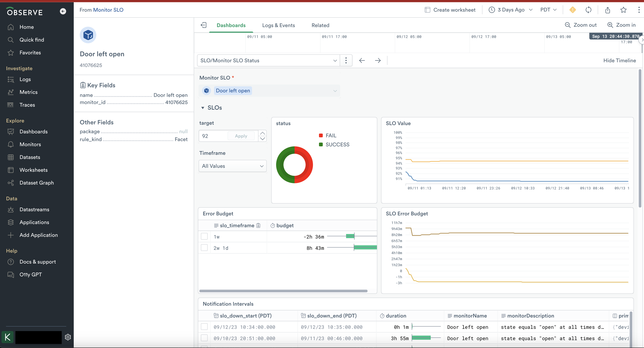Increment the target value stepper up
Image resolution: width=644 pixels, height=348 pixels.
[263, 133]
